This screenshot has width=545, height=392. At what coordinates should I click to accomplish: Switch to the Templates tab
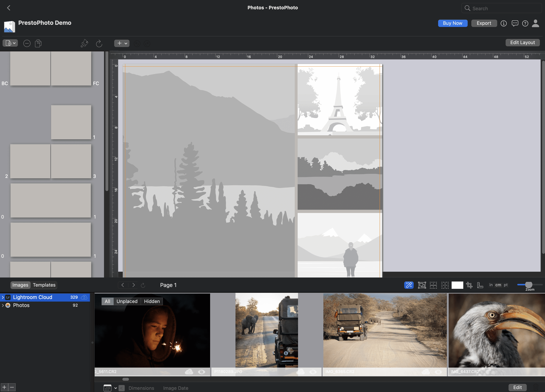click(44, 285)
